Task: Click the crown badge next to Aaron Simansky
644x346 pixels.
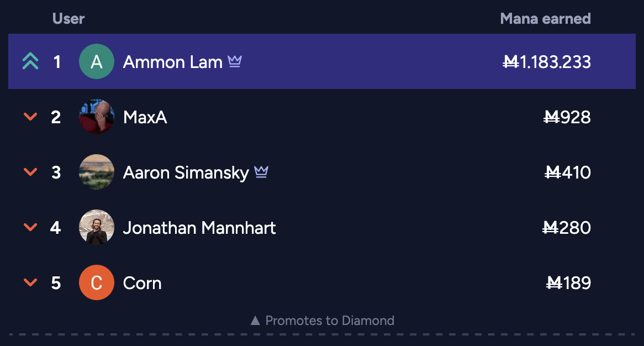Action: (261, 172)
